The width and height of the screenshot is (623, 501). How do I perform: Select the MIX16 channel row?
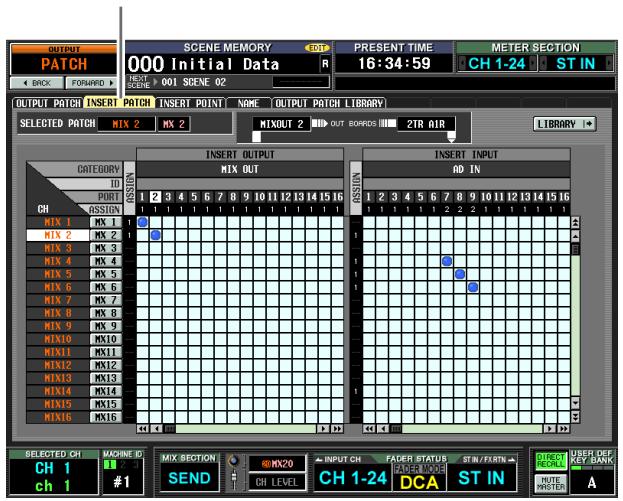[x=58, y=417]
